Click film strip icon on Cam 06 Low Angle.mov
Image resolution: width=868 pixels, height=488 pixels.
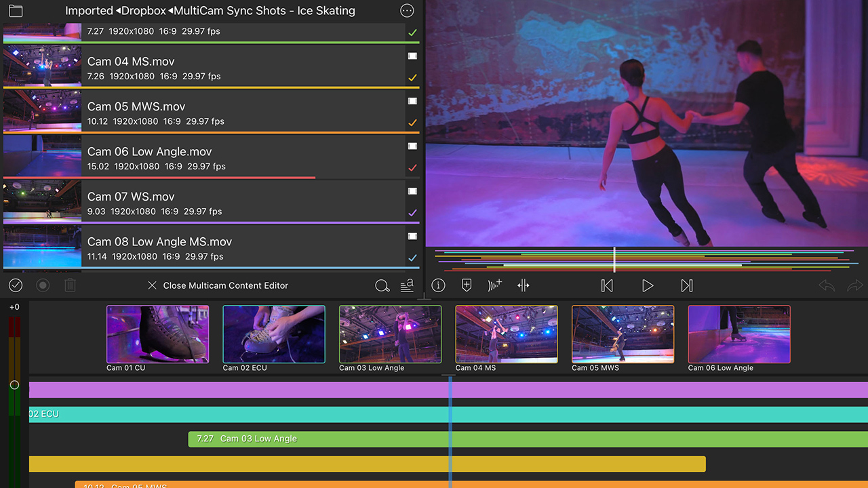pyautogui.click(x=412, y=146)
